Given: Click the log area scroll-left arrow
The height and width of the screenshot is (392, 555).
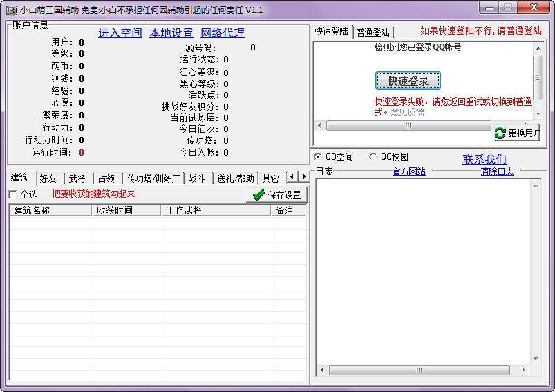Looking at the screenshot, I should point(322,370).
